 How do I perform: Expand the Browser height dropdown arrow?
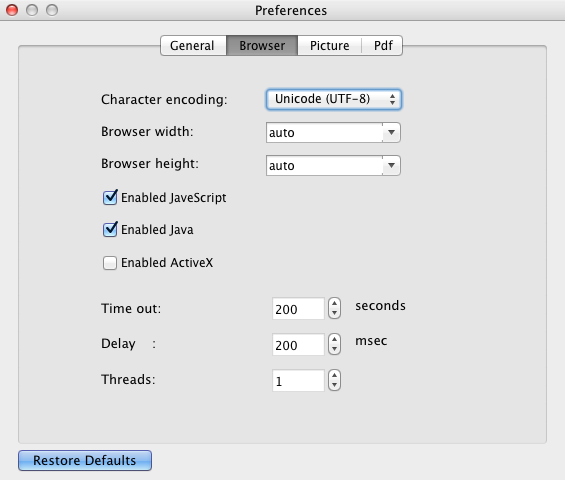tap(391, 165)
